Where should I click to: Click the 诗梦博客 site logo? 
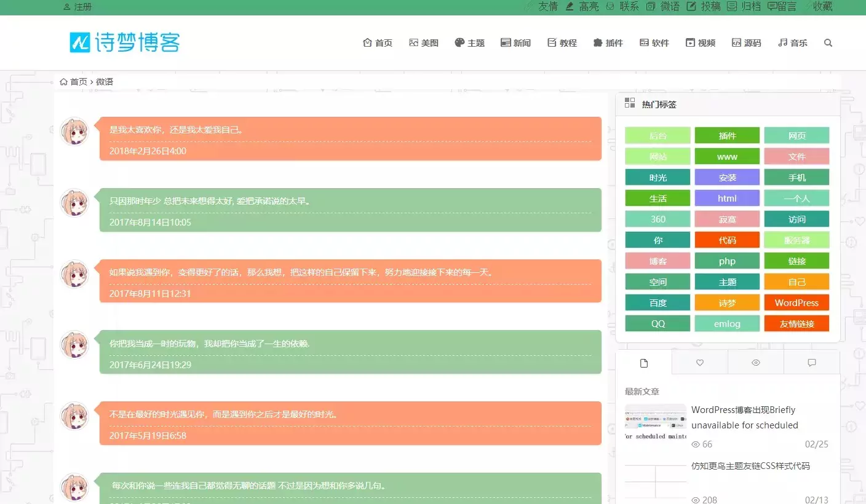[124, 42]
